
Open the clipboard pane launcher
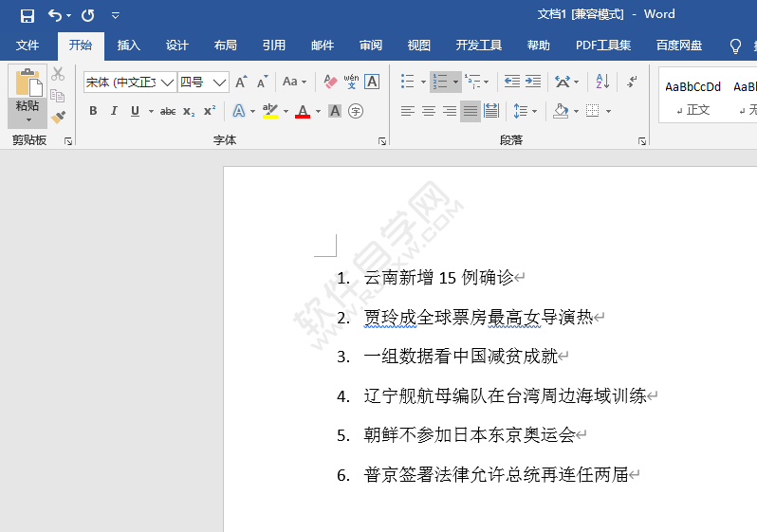(68, 141)
